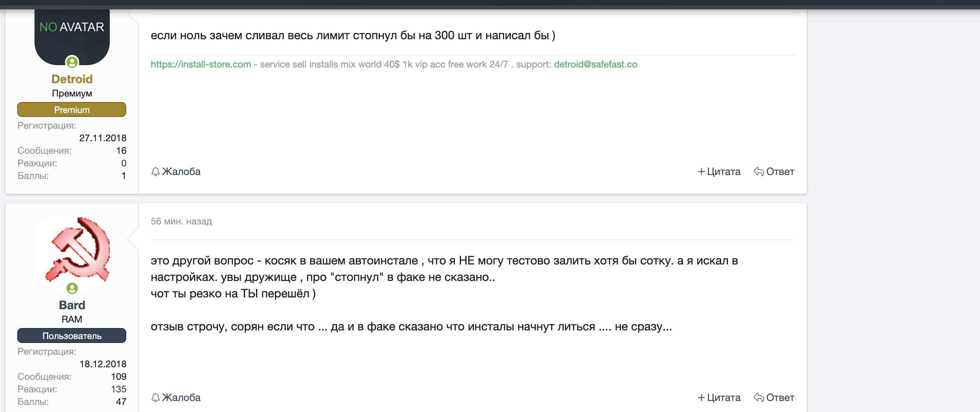Click the plus icon next to Цитата on Detroid's post
Screen dimensions: 980x412
(701, 171)
